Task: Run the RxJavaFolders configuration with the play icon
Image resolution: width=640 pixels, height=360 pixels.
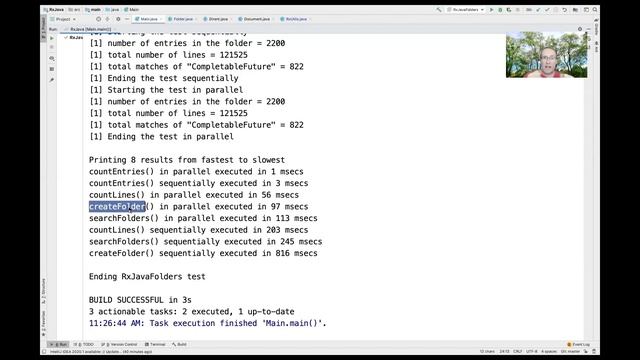Action: tap(491, 9)
